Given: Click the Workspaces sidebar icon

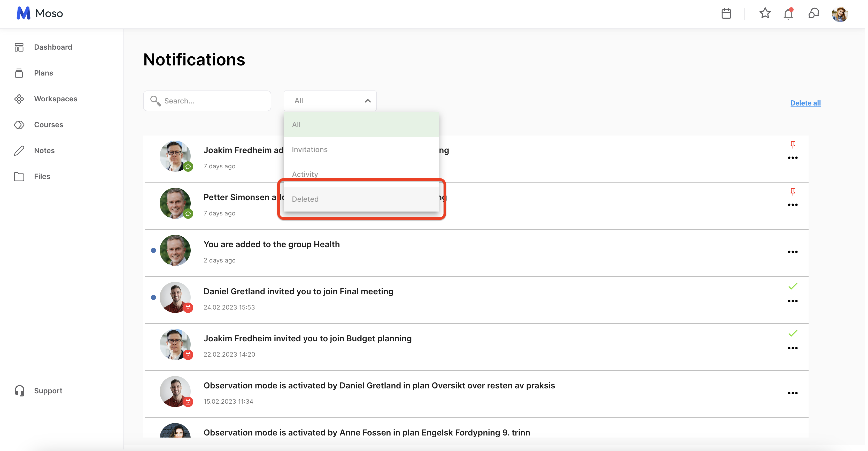Looking at the screenshot, I should pos(19,99).
